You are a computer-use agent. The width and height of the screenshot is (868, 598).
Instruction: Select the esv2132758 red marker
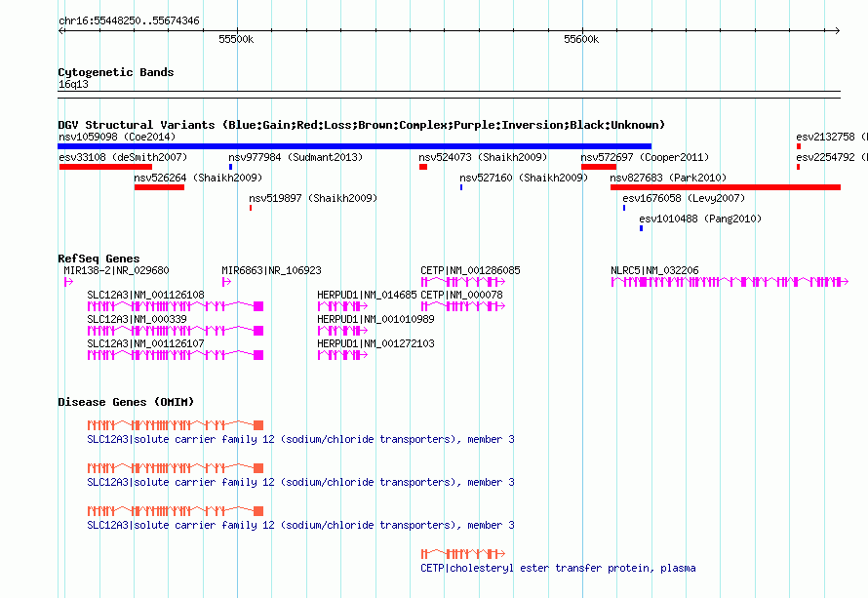tap(799, 146)
